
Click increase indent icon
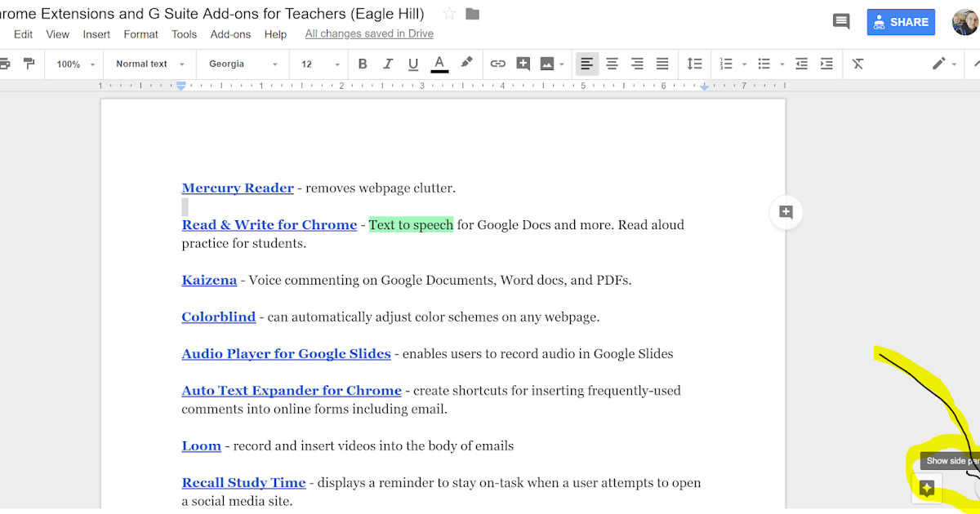coord(826,64)
